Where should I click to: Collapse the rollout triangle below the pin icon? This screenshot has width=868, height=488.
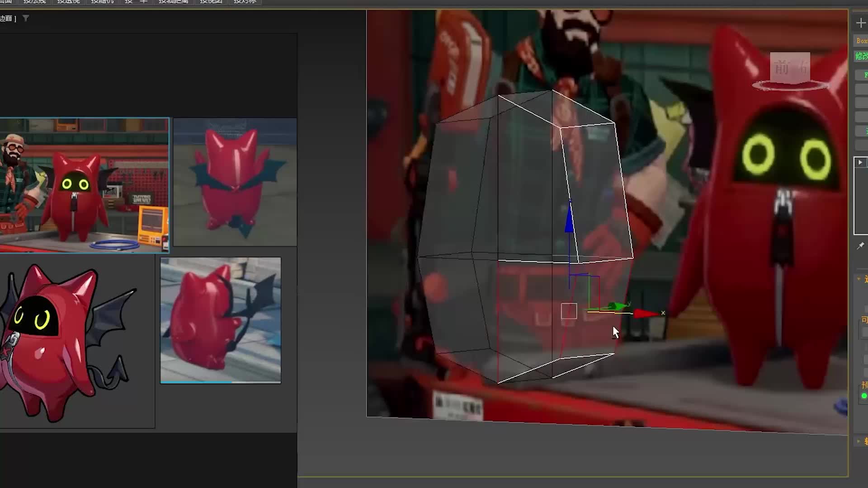[859, 279]
